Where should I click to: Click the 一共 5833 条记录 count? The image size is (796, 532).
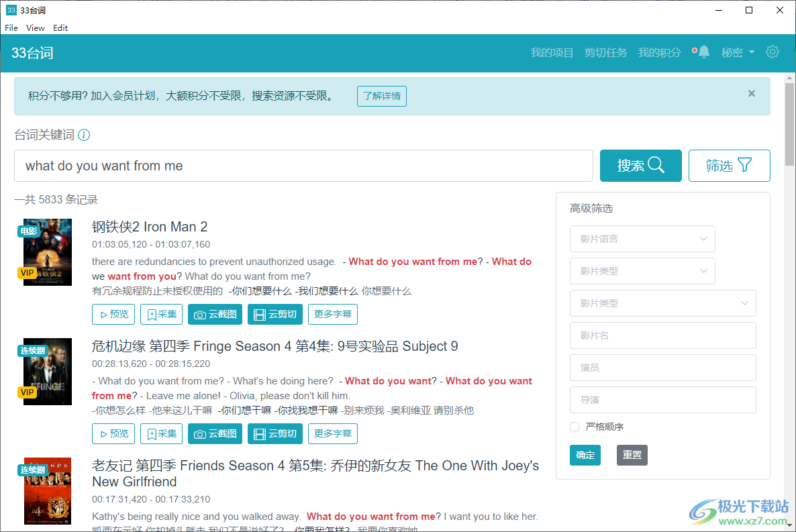pyautogui.click(x=56, y=199)
